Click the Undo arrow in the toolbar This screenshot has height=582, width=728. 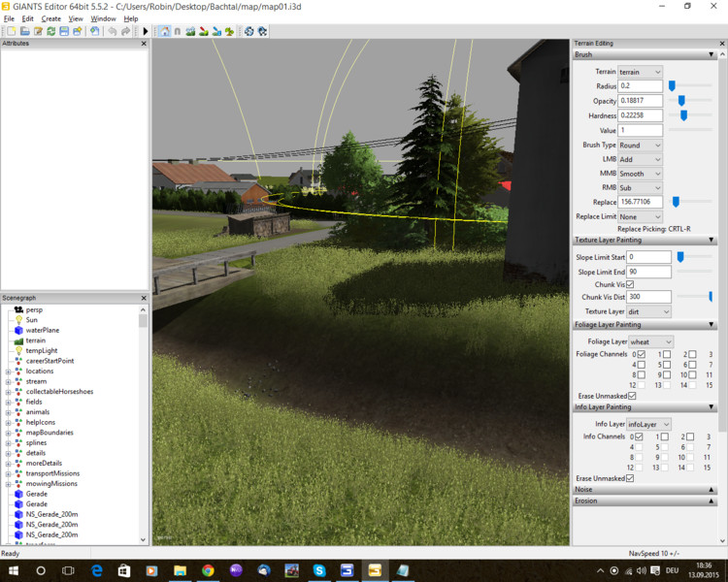(113, 31)
